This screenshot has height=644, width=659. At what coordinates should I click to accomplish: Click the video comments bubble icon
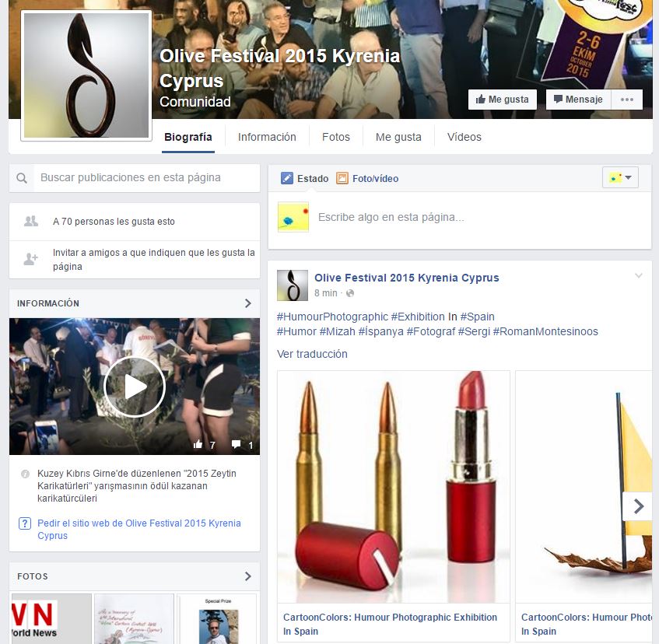tap(237, 445)
